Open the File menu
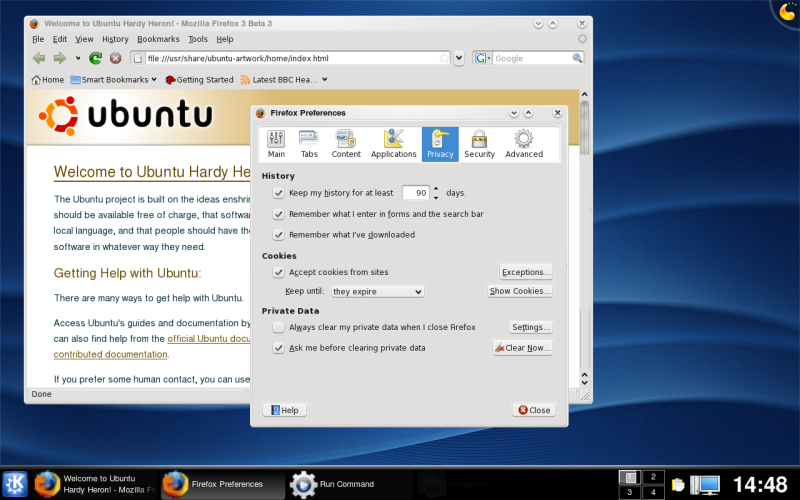Viewport: 800px width, 500px height. [x=38, y=39]
